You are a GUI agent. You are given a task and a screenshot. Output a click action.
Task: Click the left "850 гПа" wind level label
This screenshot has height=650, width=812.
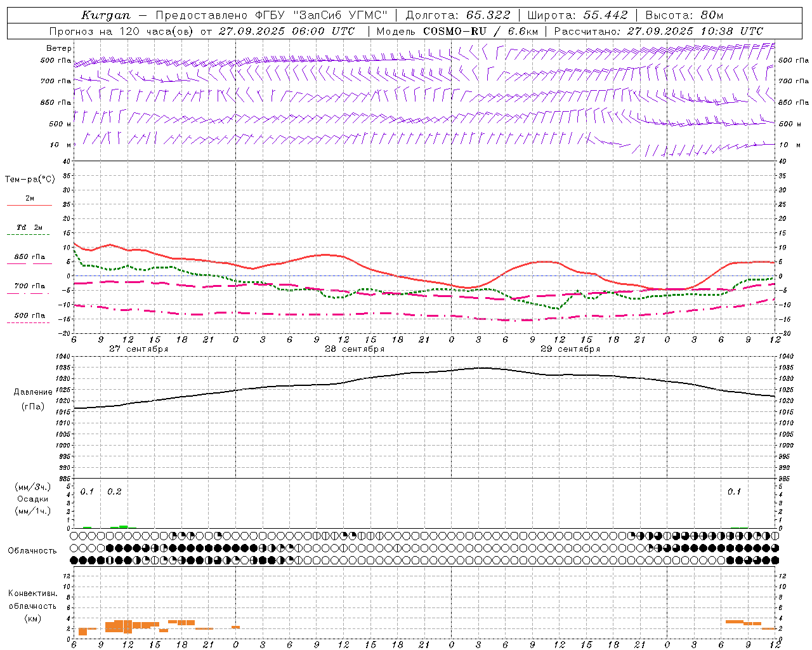[56, 102]
